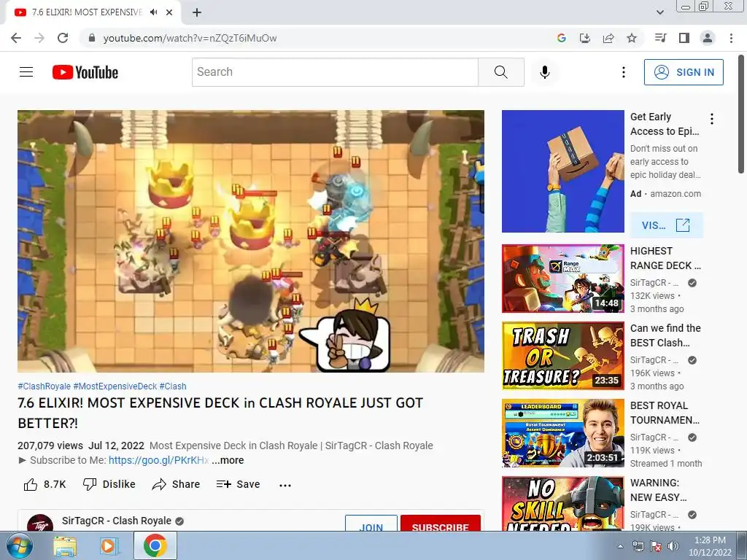Click the #MostExpensiveDeck hashtag
Viewport: 747px width, 560px height.
point(115,386)
